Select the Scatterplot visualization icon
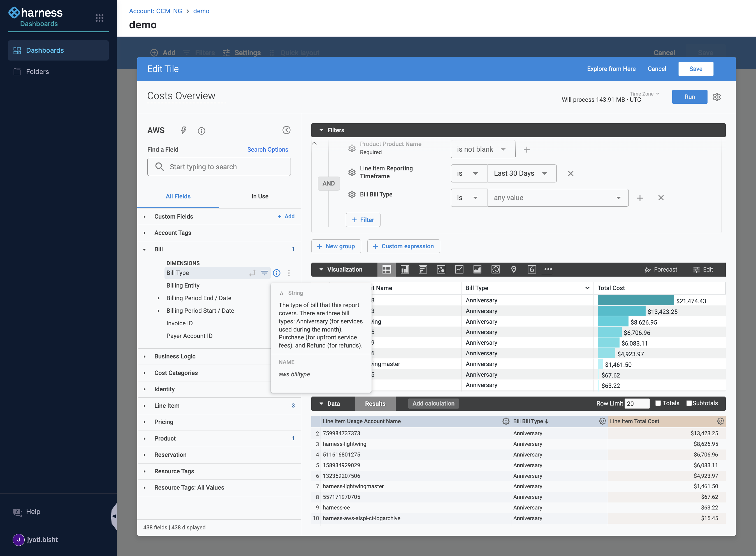The height and width of the screenshot is (556, 756). click(x=441, y=270)
